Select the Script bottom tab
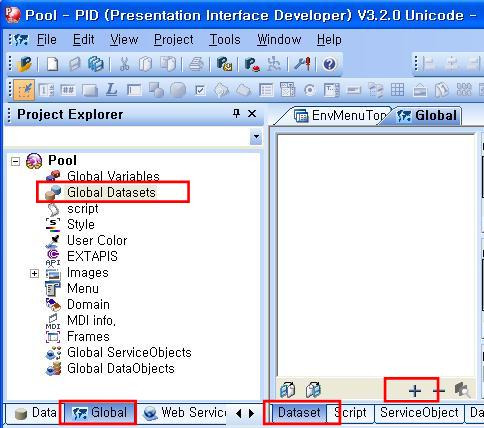484x428 pixels. [x=350, y=413]
